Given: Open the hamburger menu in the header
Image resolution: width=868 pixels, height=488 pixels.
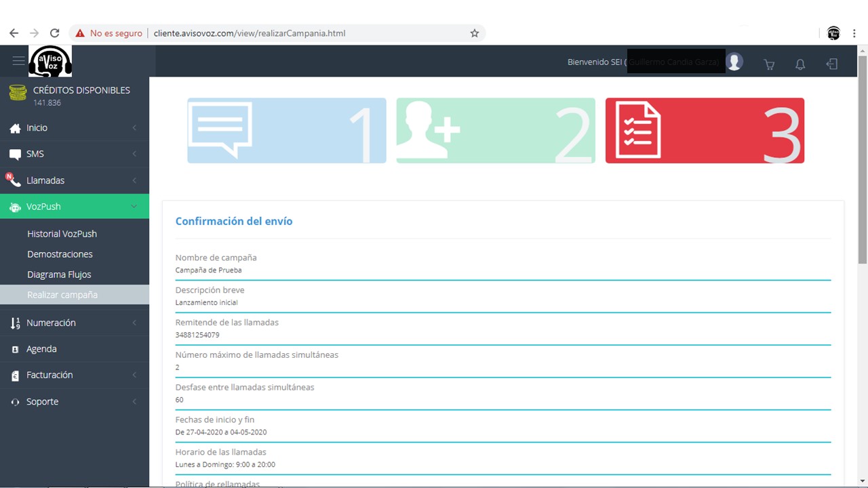Looking at the screenshot, I should [18, 61].
